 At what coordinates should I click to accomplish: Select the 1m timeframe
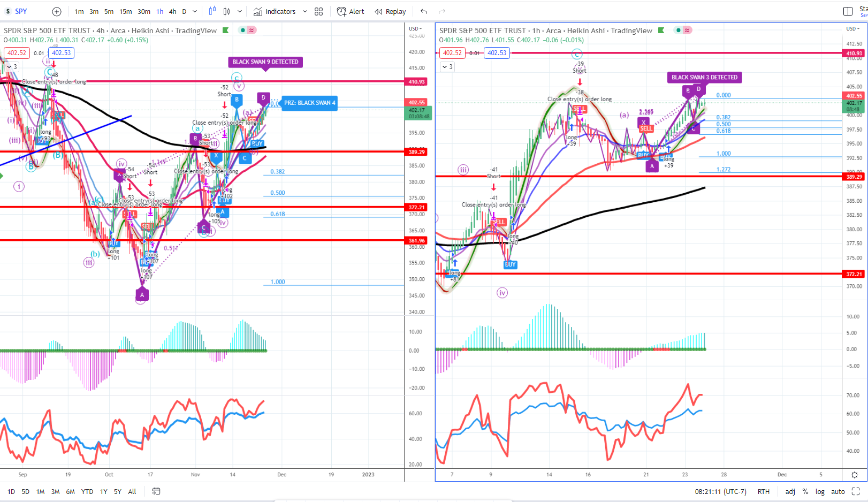coord(79,11)
